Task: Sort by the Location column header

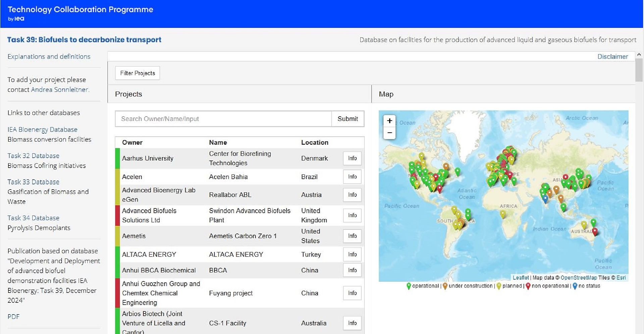Action: (x=315, y=142)
